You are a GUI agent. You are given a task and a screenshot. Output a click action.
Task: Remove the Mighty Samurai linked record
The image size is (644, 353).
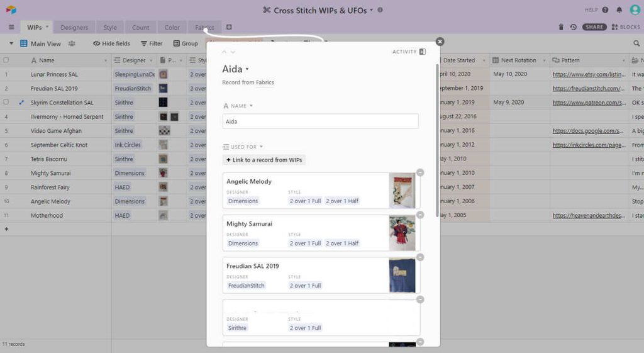[x=420, y=215]
